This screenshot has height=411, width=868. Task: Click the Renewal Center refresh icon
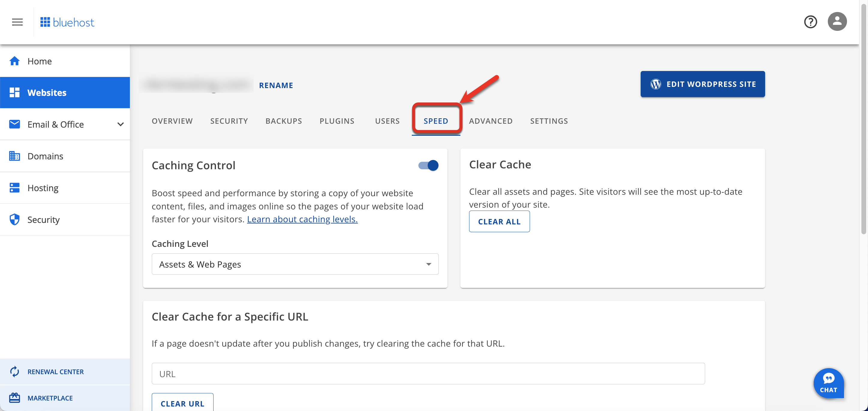pos(14,371)
